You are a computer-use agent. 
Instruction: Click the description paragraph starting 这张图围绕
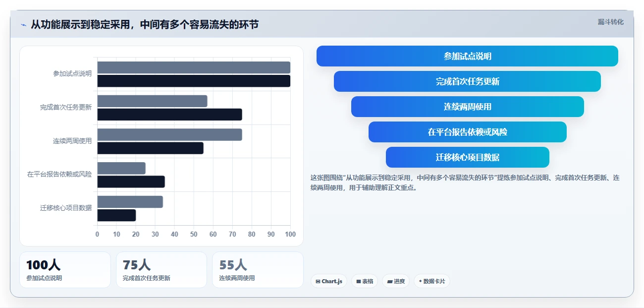click(465, 183)
